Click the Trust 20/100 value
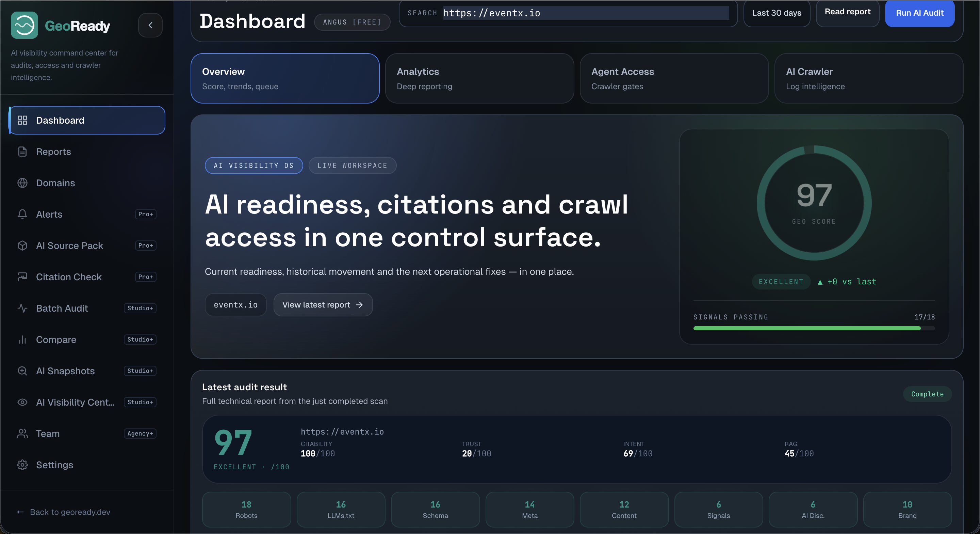Viewport: 980px width, 534px height. 476,453
